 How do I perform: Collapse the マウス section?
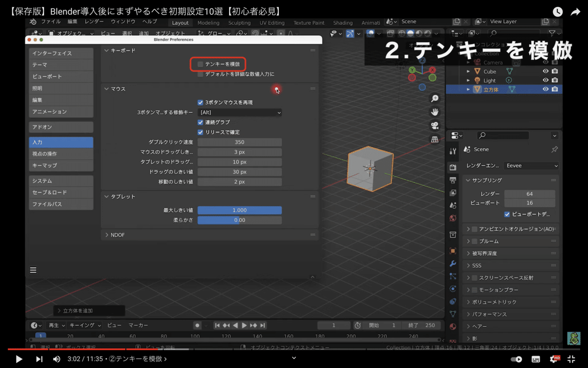coord(107,89)
